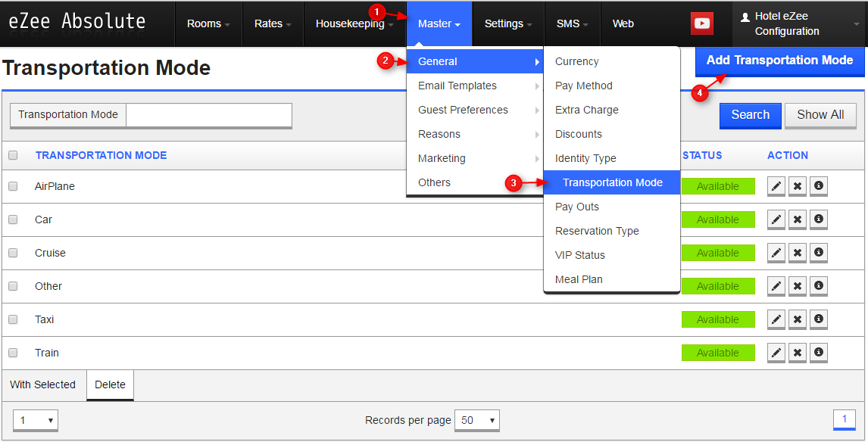
Task: Edit the Car transportation mode
Action: [x=776, y=219]
